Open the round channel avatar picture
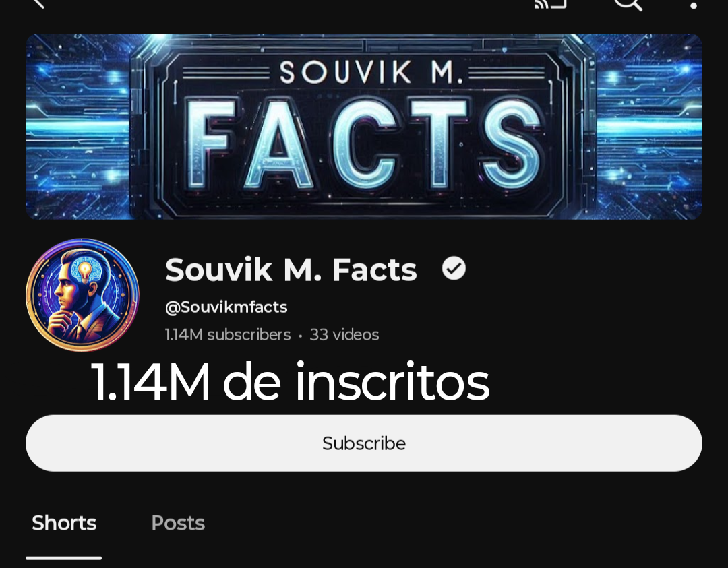Screen dimensions: 728x568 point(83,294)
